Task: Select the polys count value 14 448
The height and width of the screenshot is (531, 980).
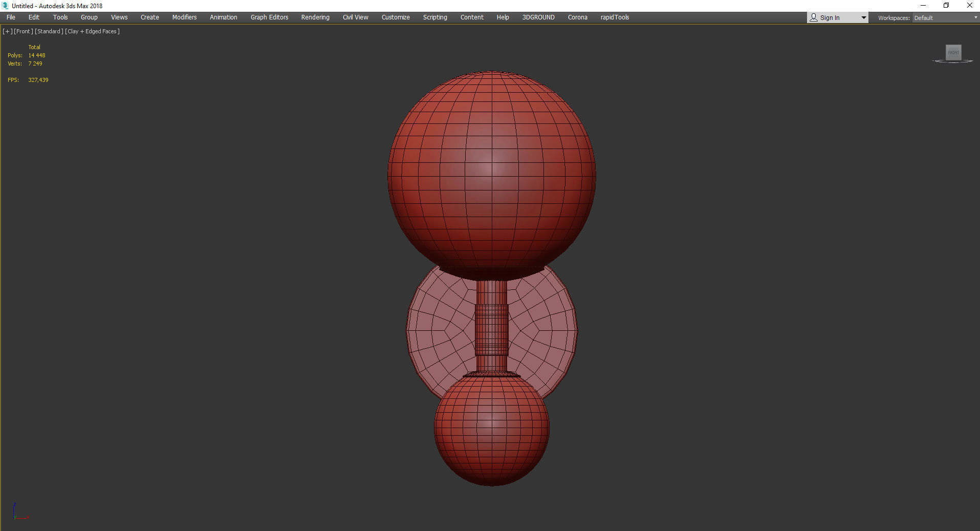Action: point(37,55)
